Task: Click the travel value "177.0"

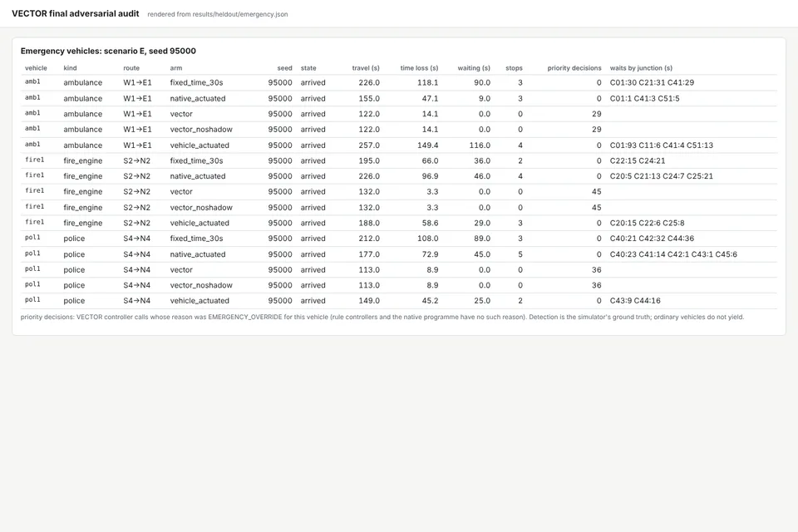Action: click(x=369, y=254)
